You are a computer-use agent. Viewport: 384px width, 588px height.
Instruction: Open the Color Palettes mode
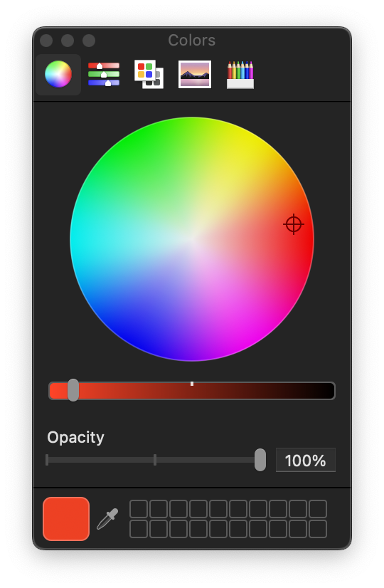149,74
